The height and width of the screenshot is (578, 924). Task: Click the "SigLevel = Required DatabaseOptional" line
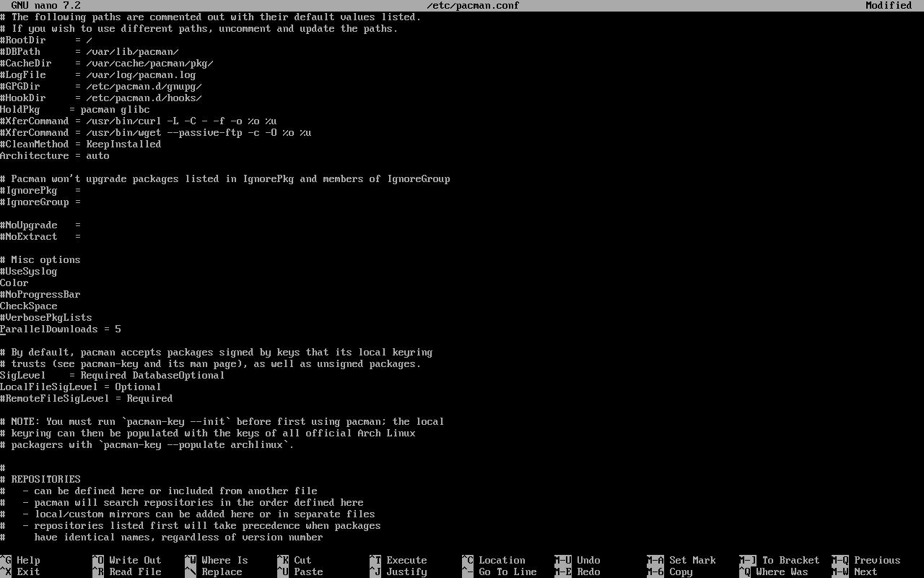(x=113, y=375)
